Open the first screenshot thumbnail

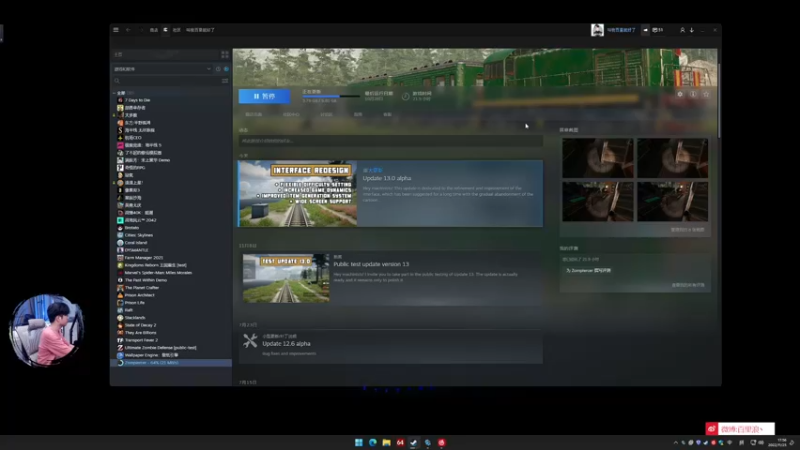597,158
